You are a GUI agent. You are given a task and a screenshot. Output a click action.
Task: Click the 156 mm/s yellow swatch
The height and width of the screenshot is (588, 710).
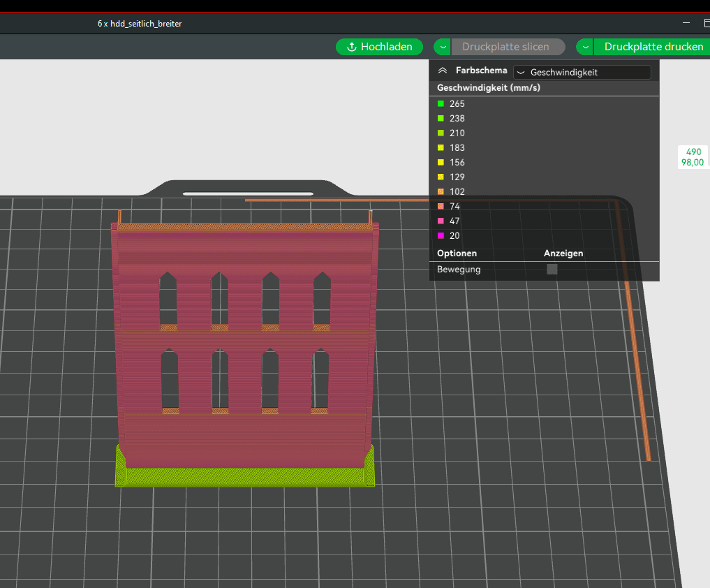click(x=441, y=163)
